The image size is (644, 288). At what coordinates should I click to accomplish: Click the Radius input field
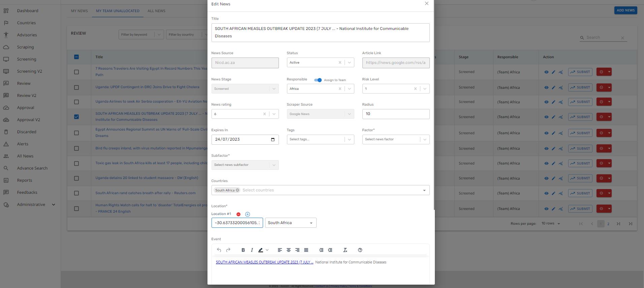[x=396, y=114]
